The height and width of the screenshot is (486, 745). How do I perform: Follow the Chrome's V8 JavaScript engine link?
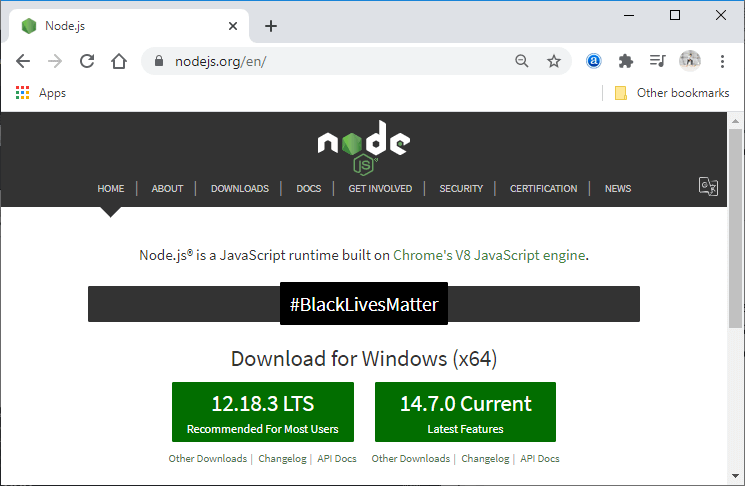coord(489,255)
